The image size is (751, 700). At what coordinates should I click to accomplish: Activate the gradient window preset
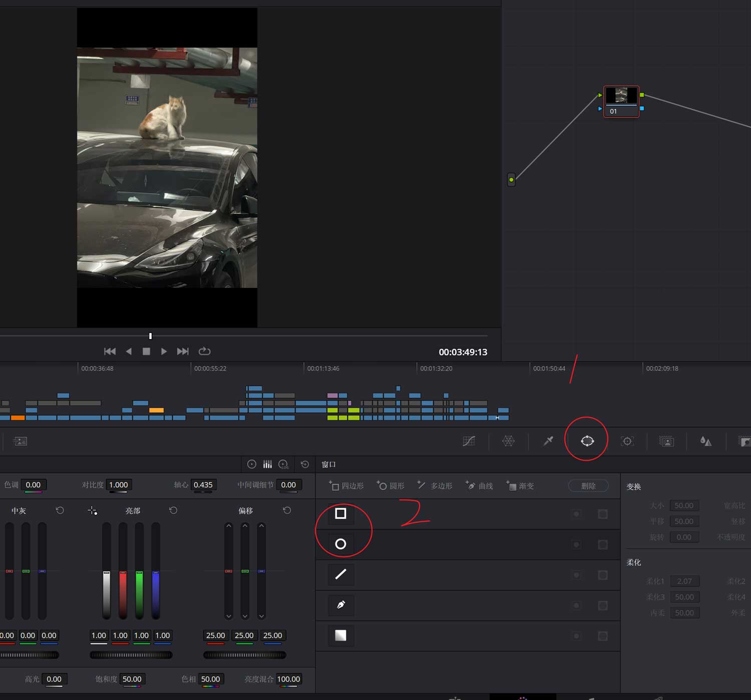pos(340,635)
